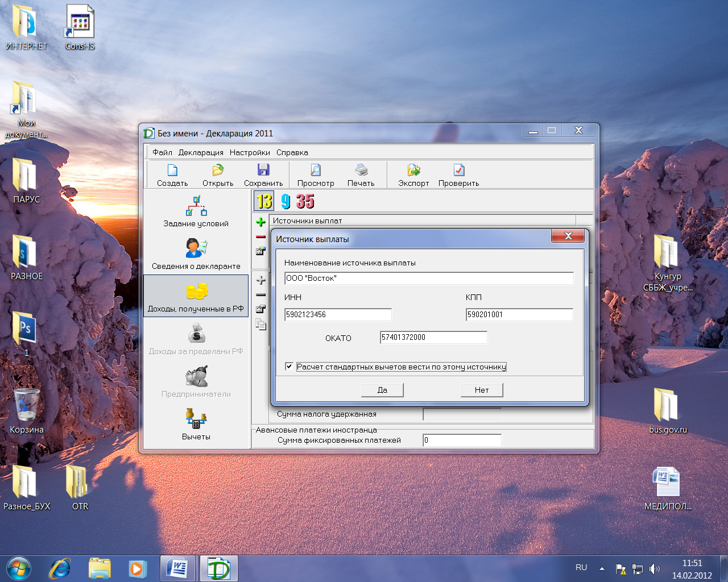
Task: Click the ОКАТО input field
Action: point(433,337)
